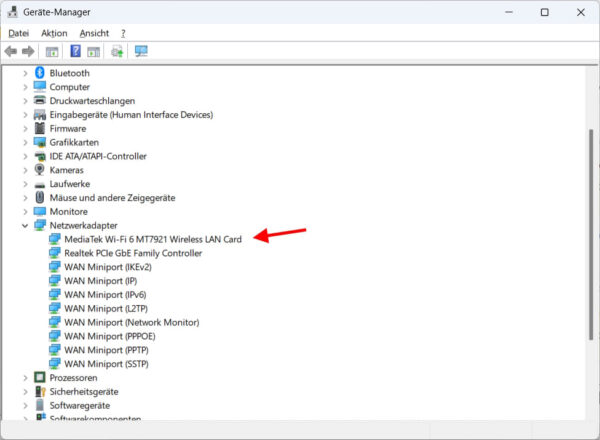Image resolution: width=600 pixels, height=440 pixels.
Task: Click the blue Help question mark icon
Action: 75,51
